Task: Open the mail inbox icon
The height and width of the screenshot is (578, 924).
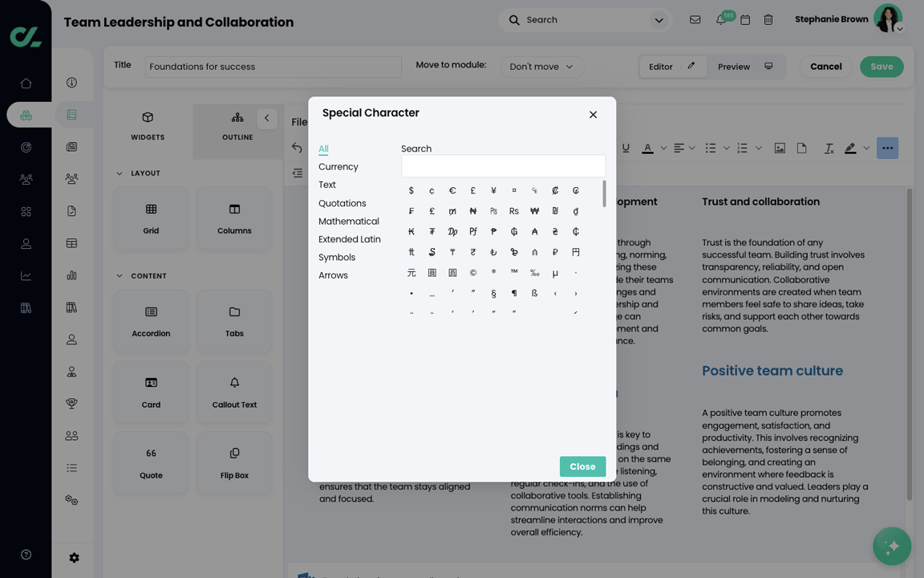Action: pyautogui.click(x=695, y=20)
